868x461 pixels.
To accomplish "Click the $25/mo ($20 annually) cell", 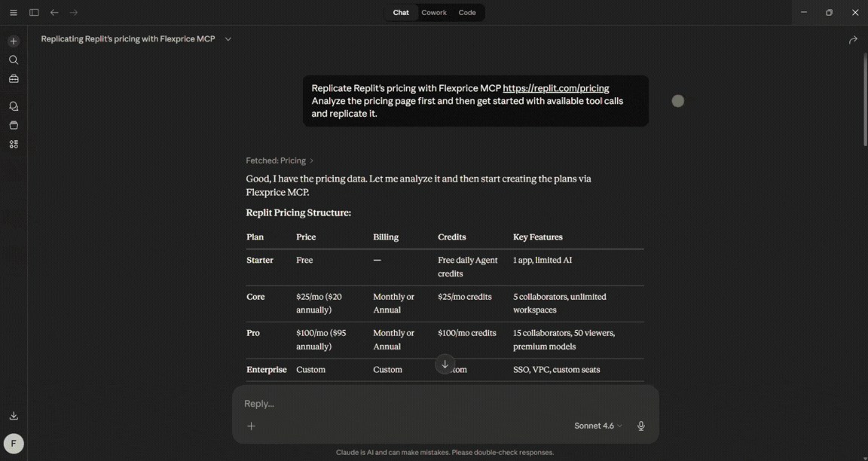I will click(319, 304).
